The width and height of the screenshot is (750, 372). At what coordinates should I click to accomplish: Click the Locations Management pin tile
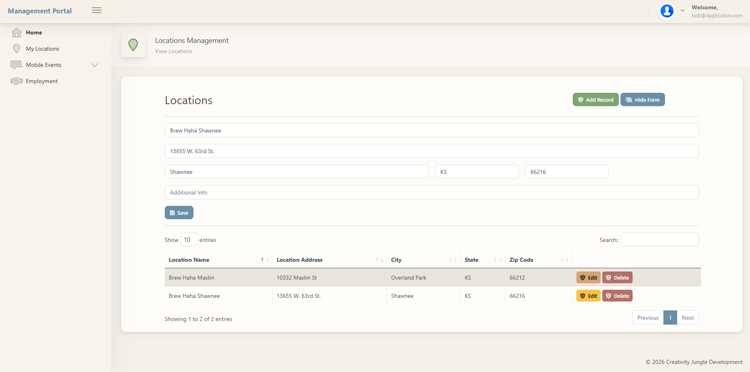pos(133,45)
